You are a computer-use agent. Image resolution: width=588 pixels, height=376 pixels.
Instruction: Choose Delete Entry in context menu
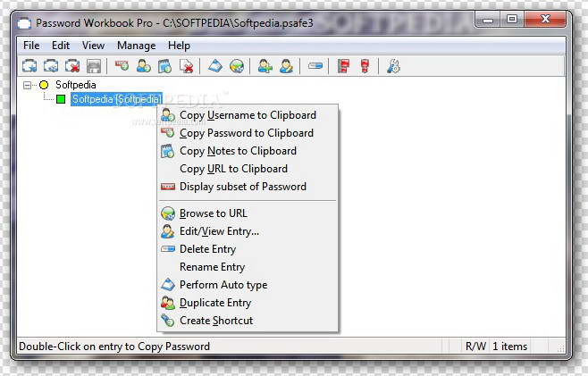248,249
